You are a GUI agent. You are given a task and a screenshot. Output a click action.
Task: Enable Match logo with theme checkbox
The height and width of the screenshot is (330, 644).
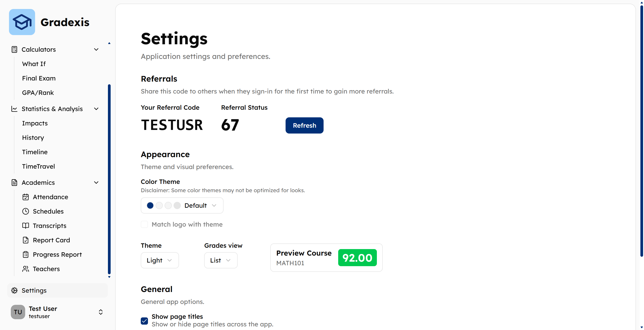(144, 224)
